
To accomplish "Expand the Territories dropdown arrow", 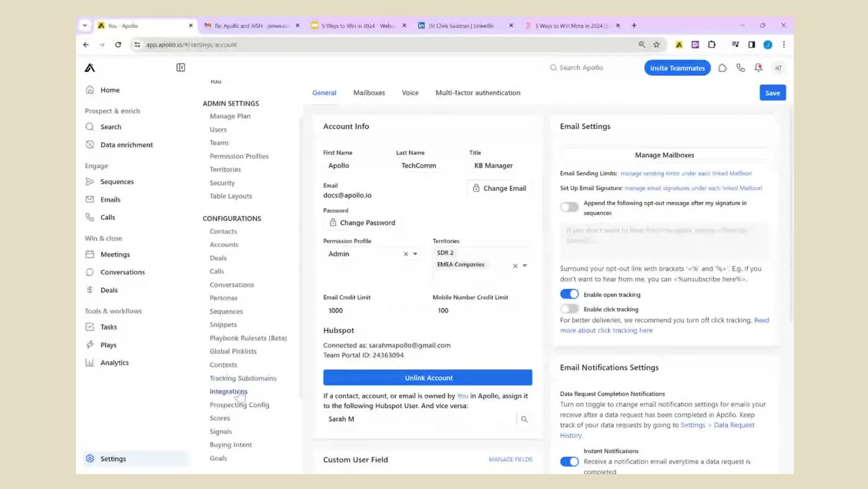I will (525, 266).
